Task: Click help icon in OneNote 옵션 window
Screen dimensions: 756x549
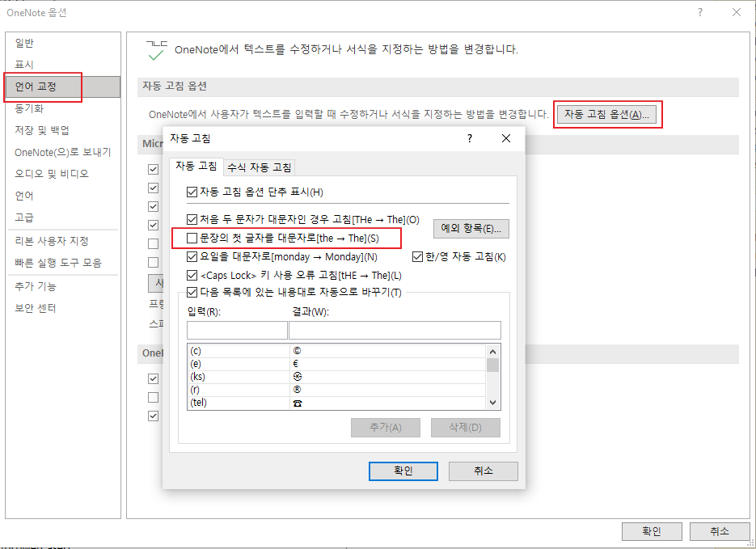Action: pyautogui.click(x=700, y=12)
